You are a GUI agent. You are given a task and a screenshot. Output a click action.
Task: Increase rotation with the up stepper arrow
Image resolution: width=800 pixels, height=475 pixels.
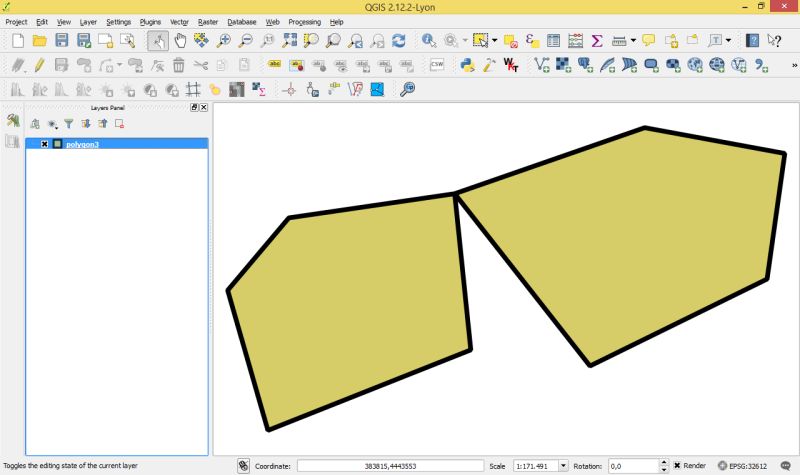[x=664, y=462]
